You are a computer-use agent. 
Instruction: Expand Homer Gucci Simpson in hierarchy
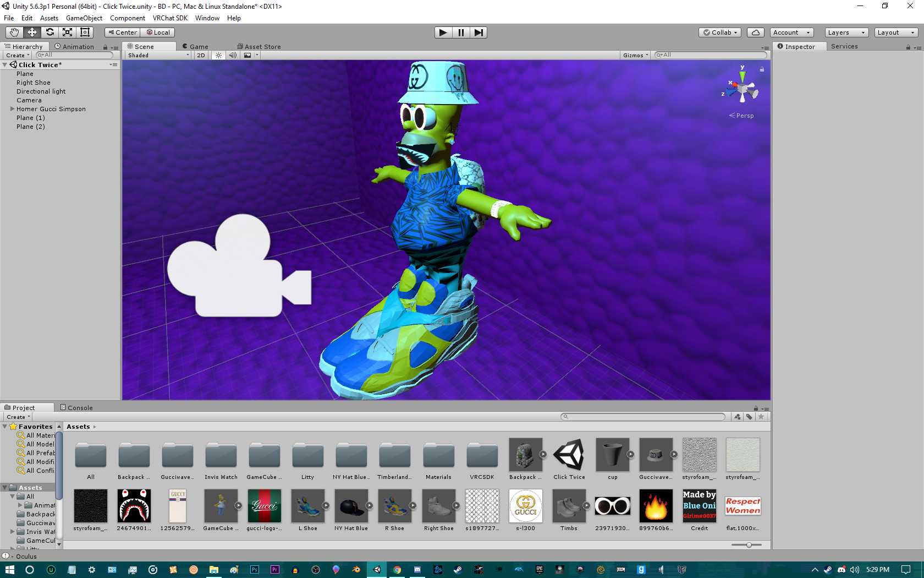(12, 109)
